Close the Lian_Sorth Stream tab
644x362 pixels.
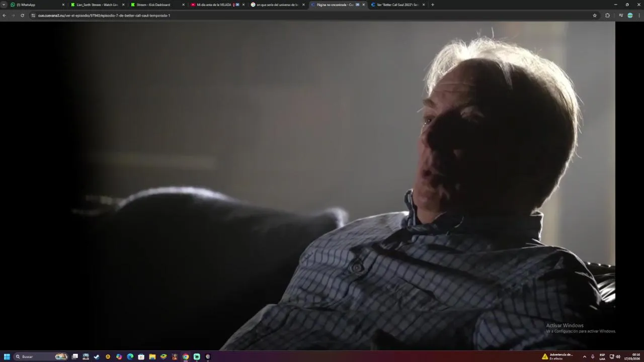[123, 5]
